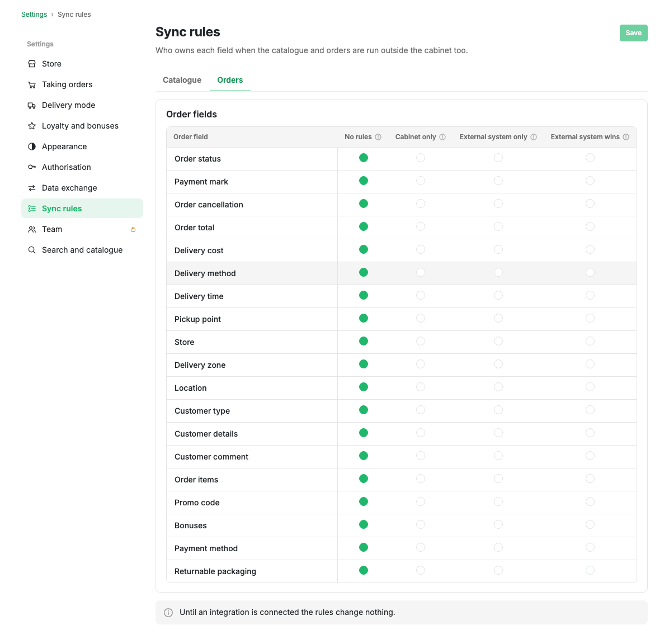This screenshot has height=644, width=669.
Task: Click the Team people icon
Action: (31, 229)
